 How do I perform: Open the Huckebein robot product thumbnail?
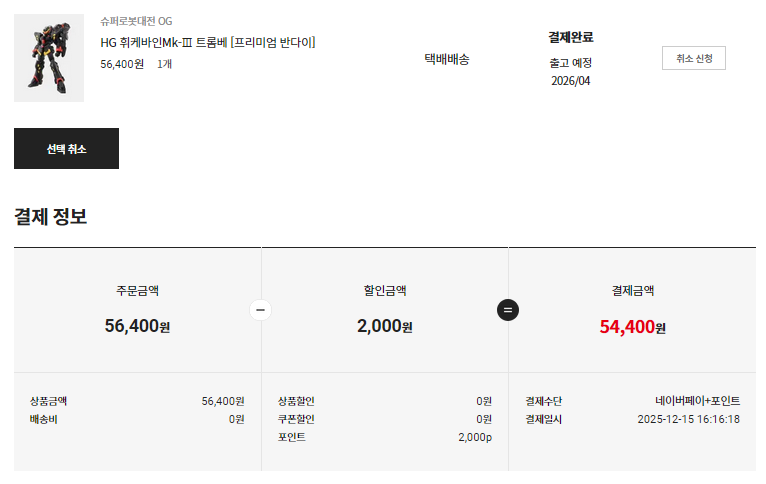(49, 58)
